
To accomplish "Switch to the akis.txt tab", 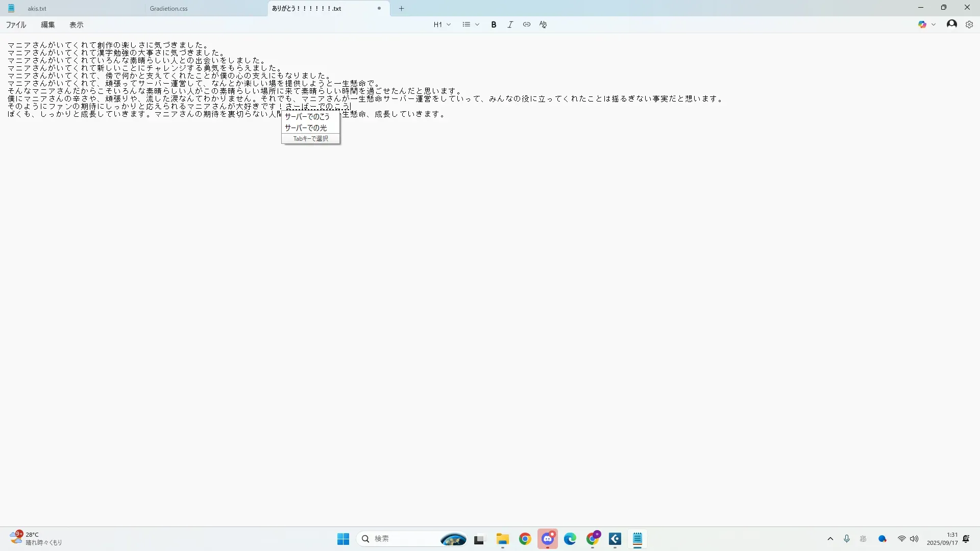I will 37,9.
